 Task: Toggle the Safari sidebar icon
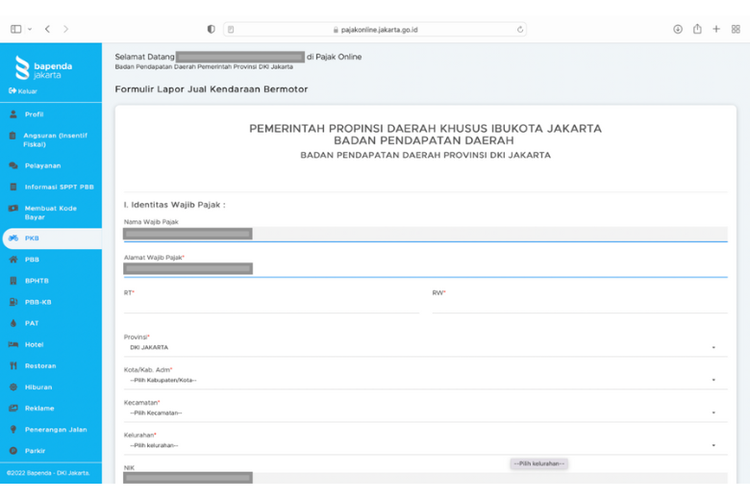point(16,30)
